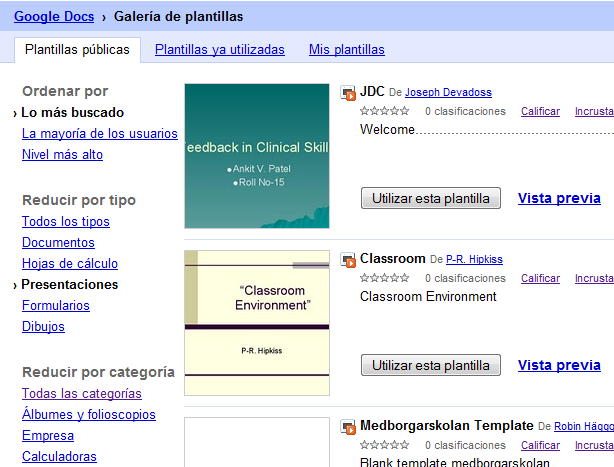Click the star rating for JDC template
This screenshot has height=467, width=614.
pyautogui.click(x=384, y=111)
